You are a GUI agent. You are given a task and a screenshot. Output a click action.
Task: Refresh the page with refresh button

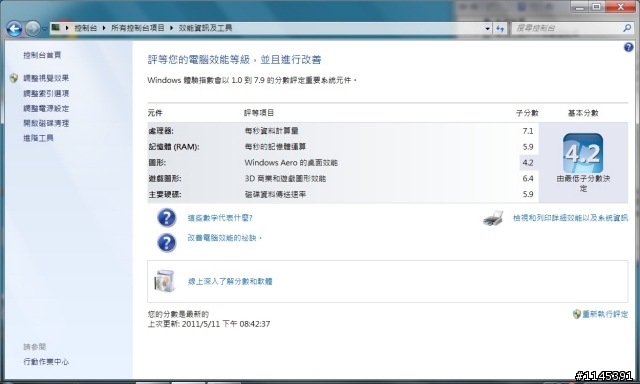tap(500, 28)
